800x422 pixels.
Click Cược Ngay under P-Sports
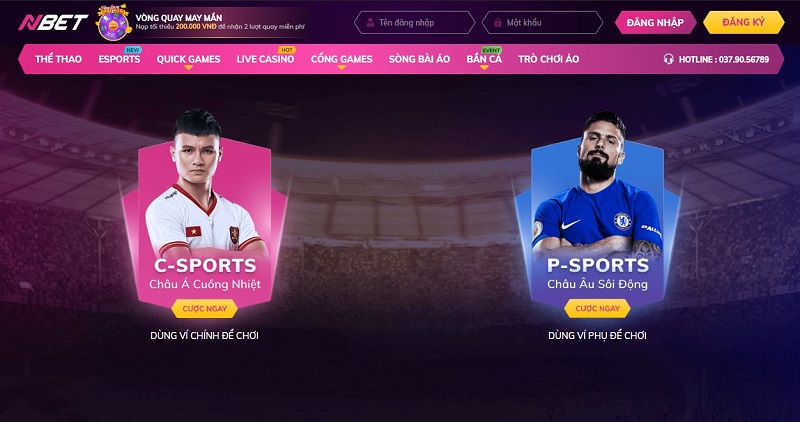click(597, 309)
